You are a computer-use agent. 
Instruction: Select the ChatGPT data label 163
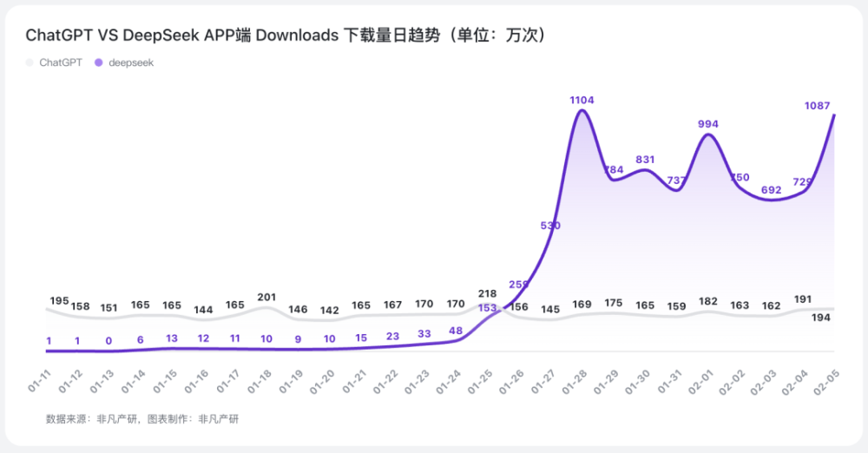[x=740, y=305]
